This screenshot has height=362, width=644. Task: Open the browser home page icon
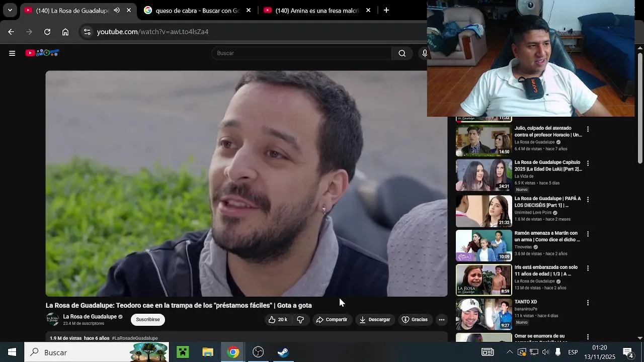65,32
